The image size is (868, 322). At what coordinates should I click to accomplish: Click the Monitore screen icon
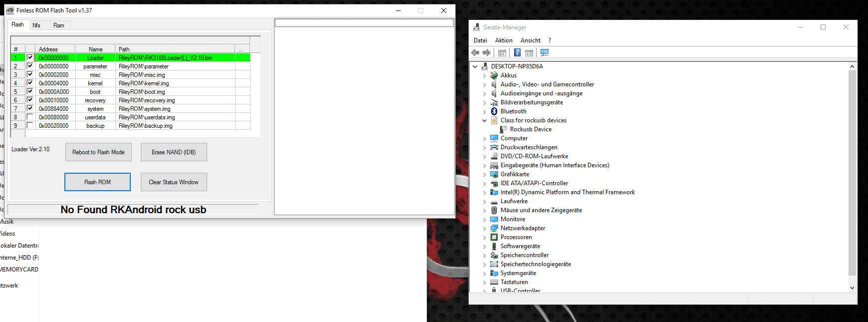(x=494, y=219)
